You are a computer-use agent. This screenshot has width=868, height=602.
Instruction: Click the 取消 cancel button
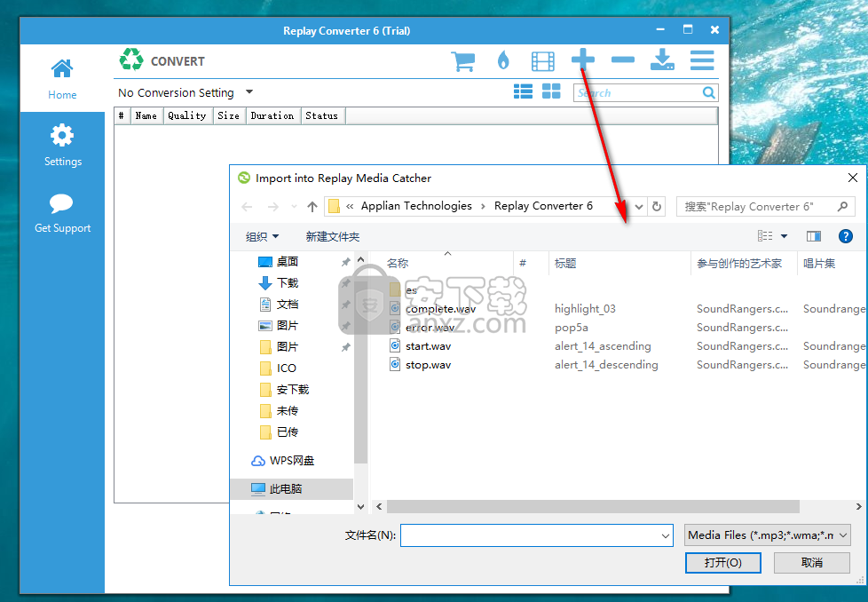811,563
